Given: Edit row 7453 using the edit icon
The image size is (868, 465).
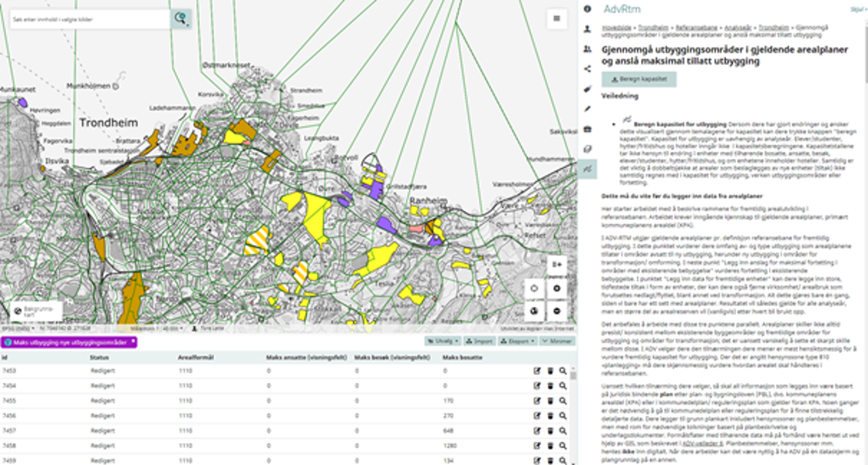Looking at the screenshot, I should tap(536, 371).
